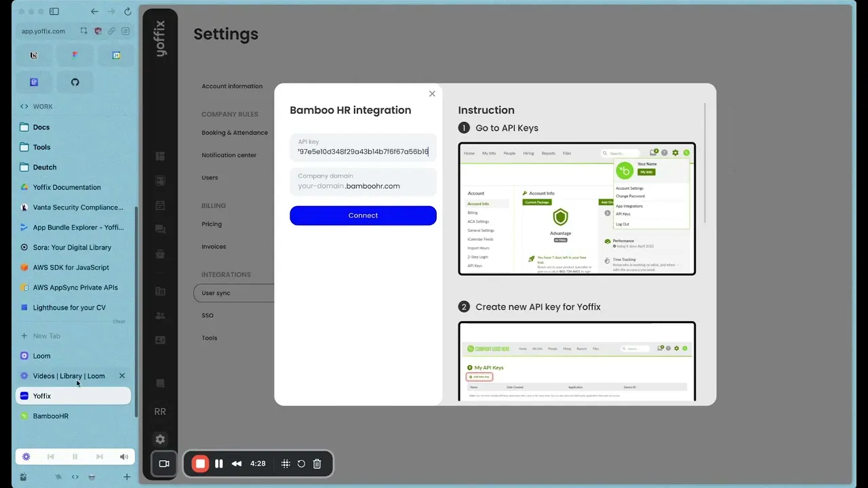Open the box icon in Yoffix sidebar
The image size is (868, 488).
[x=160, y=254]
